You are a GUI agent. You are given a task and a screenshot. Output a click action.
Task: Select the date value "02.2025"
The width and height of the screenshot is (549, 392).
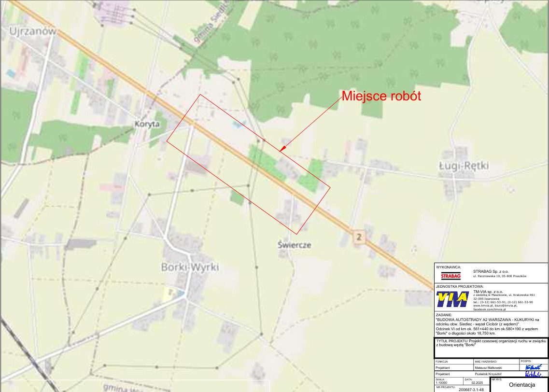(x=477, y=383)
